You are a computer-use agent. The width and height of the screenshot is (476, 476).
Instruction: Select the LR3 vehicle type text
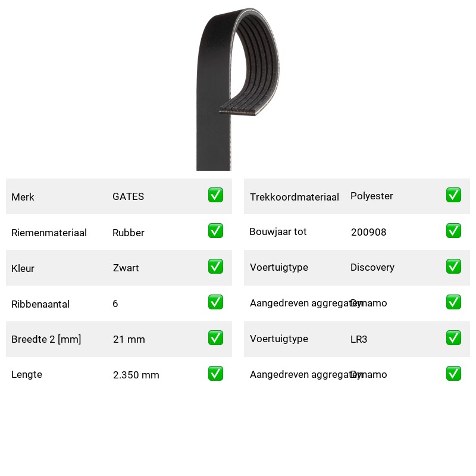(x=359, y=339)
